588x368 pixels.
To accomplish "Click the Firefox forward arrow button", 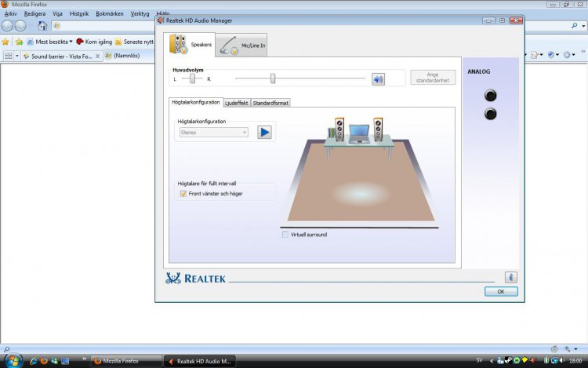I will click(x=20, y=26).
